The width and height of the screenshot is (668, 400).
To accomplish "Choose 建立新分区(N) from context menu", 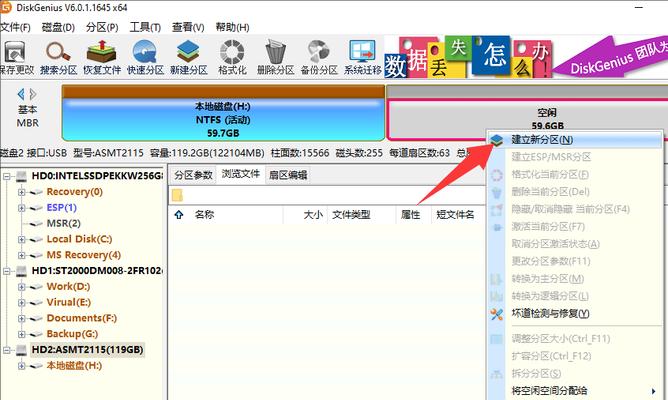I will point(575,140).
